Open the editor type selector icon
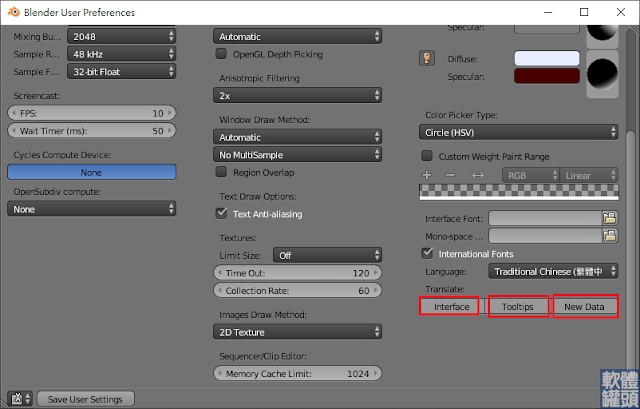The image size is (640, 409). 20,398
